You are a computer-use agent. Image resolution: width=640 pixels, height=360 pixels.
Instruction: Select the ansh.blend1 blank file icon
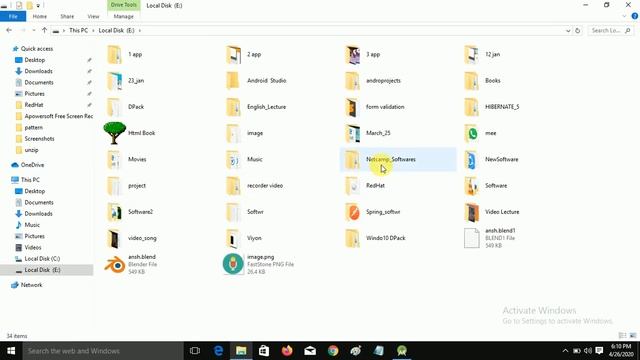(471, 238)
